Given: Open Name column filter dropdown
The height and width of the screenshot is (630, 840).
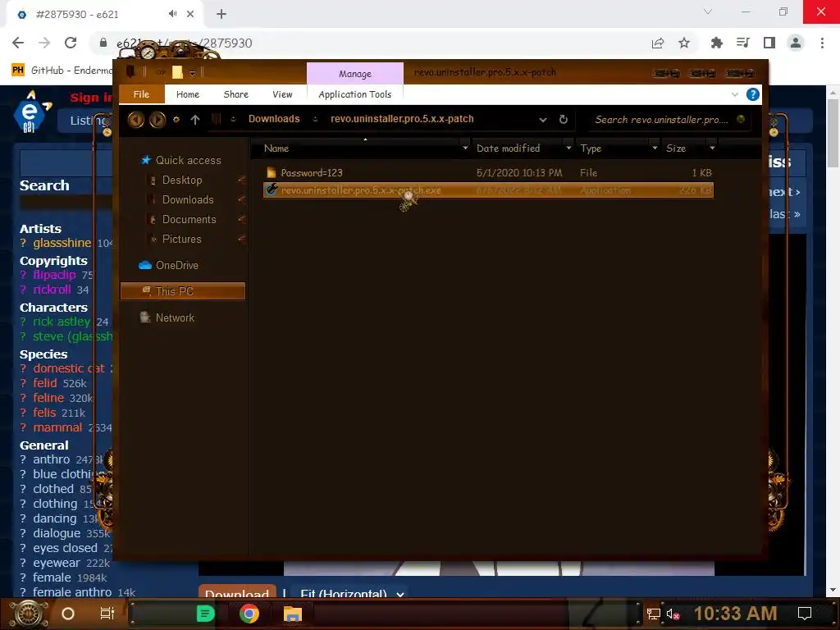Looking at the screenshot, I should pyautogui.click(x=465, y=148).
